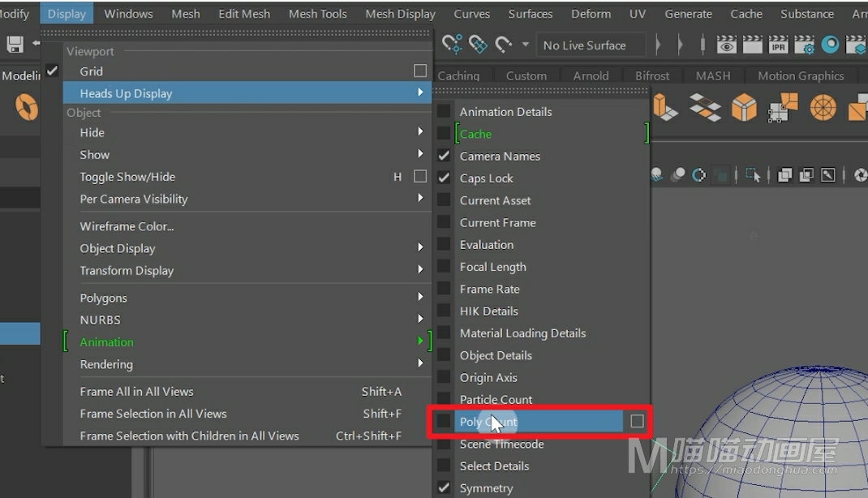This screenshot has height=498, width=868.
Task: Toggle the anti-aliasing ring icon
Action: 699,175
